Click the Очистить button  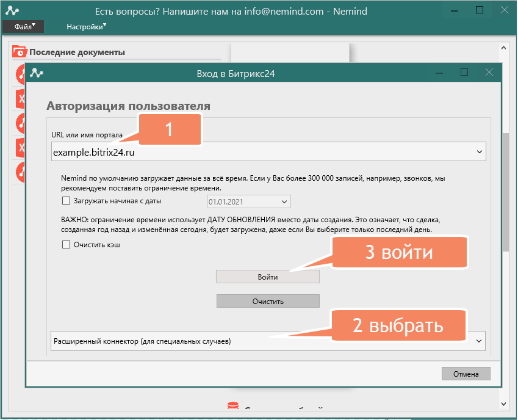click(x=268, y=301)
